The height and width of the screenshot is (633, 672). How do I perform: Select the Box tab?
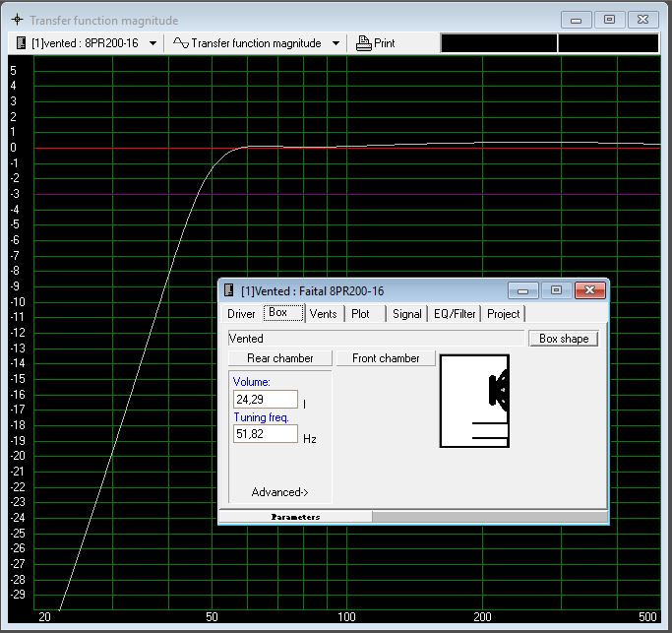[282, 313]
